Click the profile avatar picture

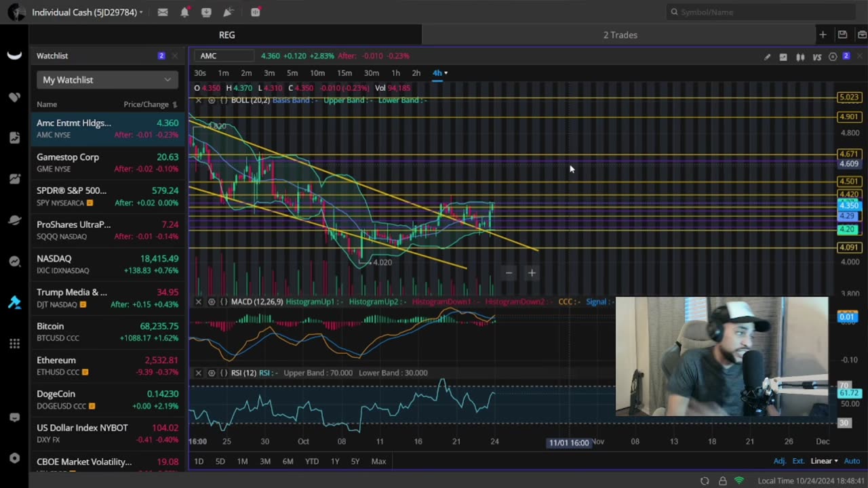point(16,12)
